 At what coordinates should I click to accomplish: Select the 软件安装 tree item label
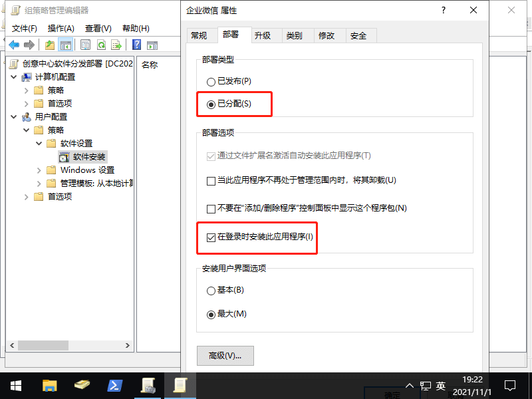click(90, 157)
